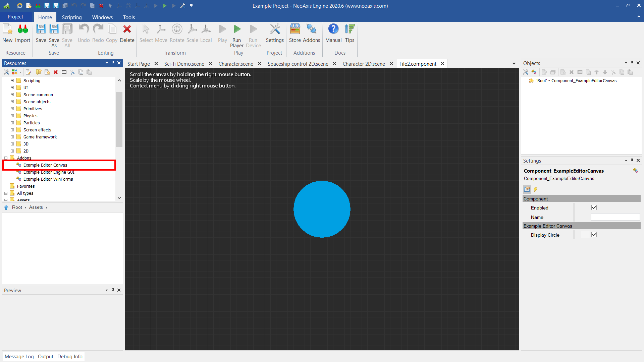Switch to the Character.scene document tab
This screenshot has width=644, height=362.
236,64
